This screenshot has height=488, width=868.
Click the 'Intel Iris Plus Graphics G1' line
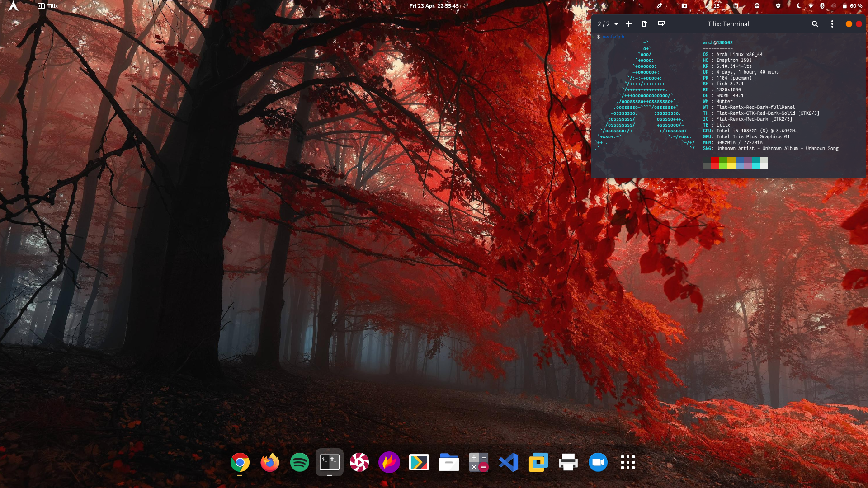[x=753, y=137]
